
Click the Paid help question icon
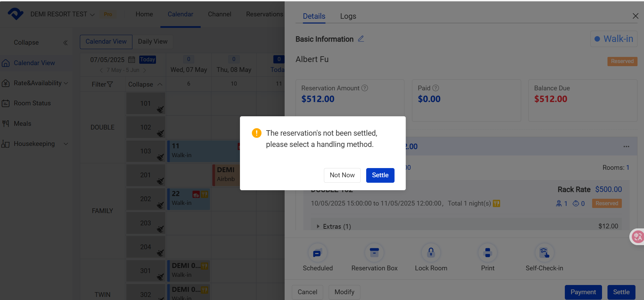435,88
